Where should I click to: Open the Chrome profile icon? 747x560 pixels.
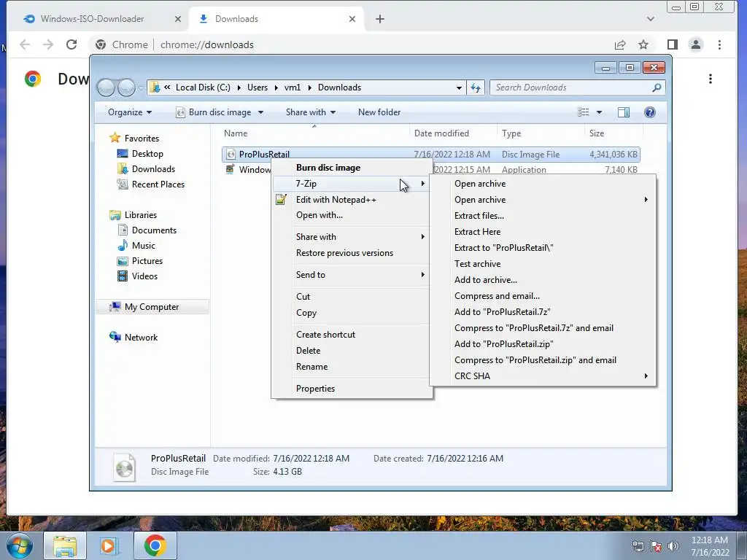click(695, 44)
